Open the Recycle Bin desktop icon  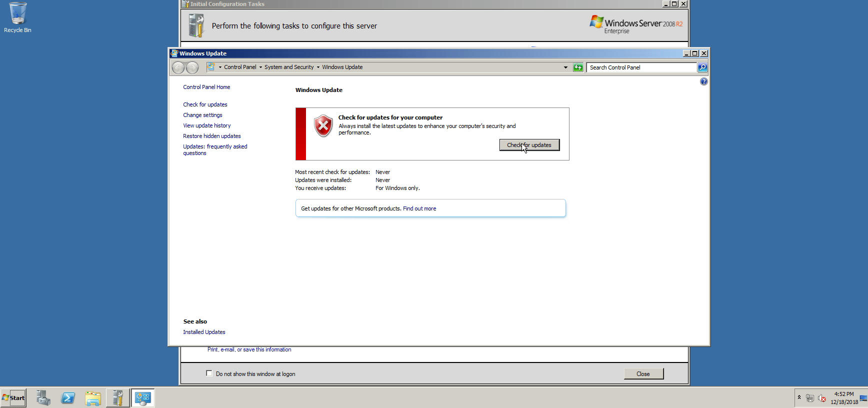pyautogui.click(x=17, y=17)
